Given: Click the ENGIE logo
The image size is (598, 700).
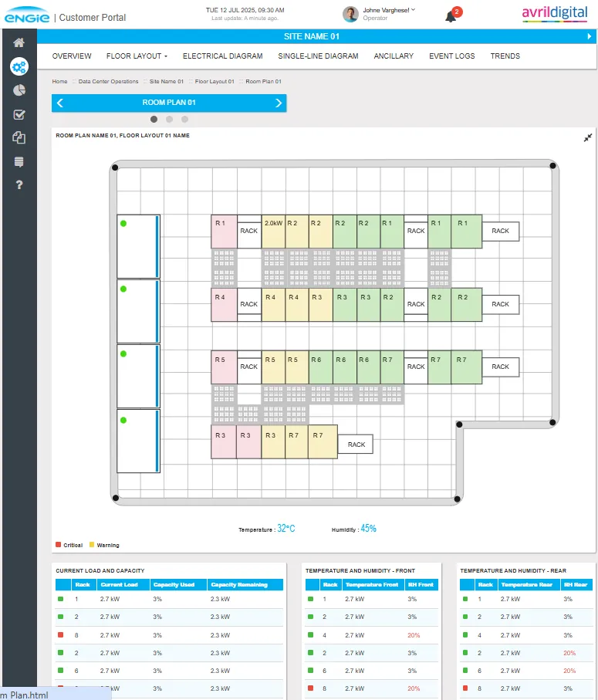Looking at the screenshot, I should [x=27, y=16].
